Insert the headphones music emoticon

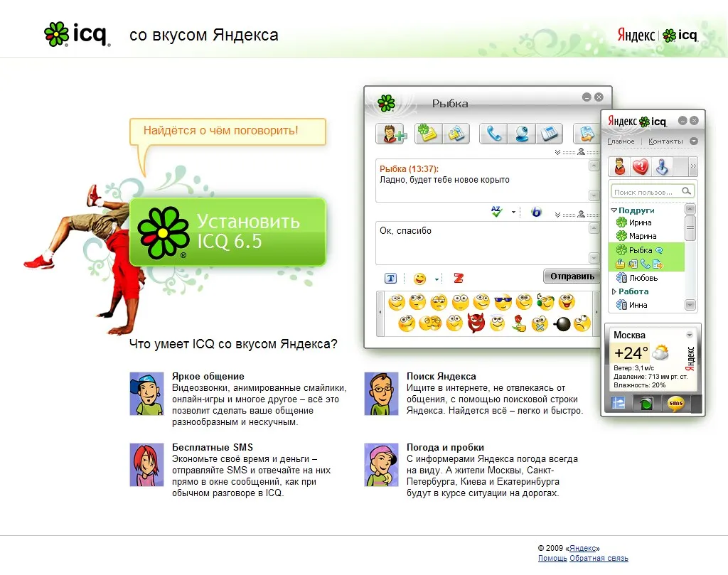point(545,302)
